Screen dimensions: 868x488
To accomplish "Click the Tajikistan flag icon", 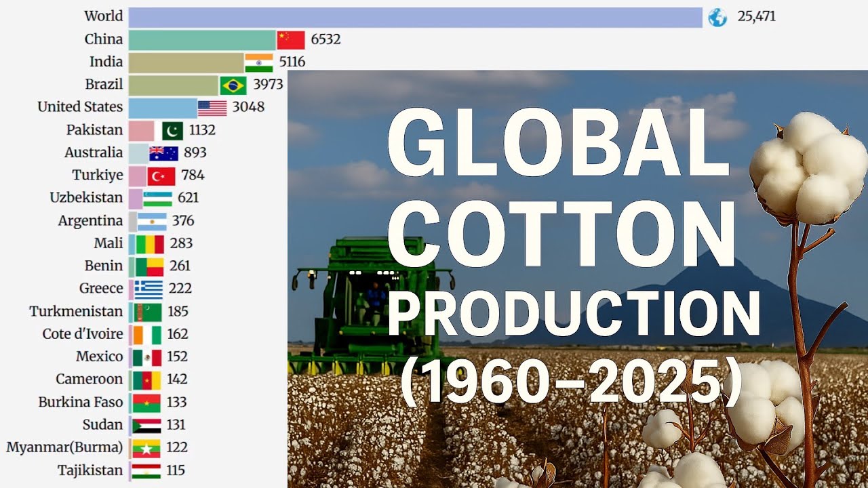I will pyautogui.click(x=146, y=471).
